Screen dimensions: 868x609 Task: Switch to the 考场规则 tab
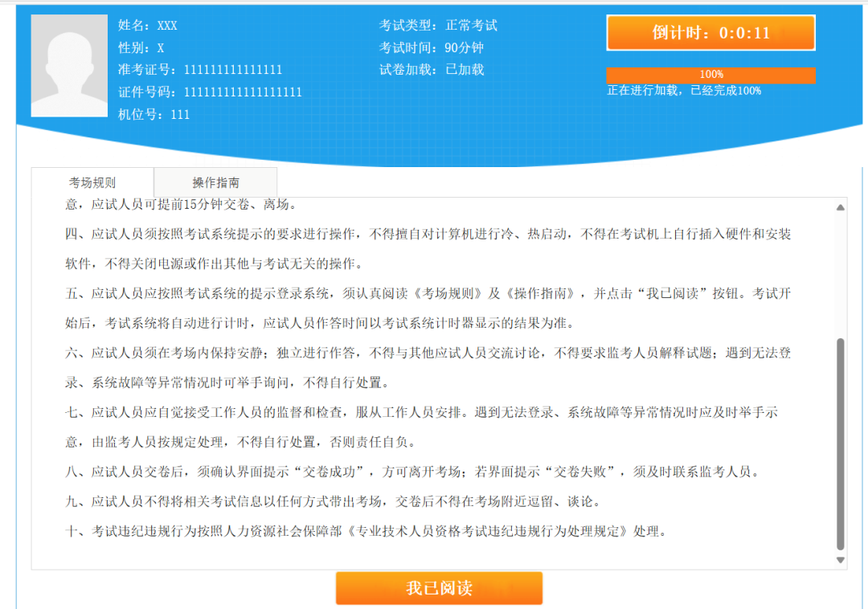tap(92, 182)
